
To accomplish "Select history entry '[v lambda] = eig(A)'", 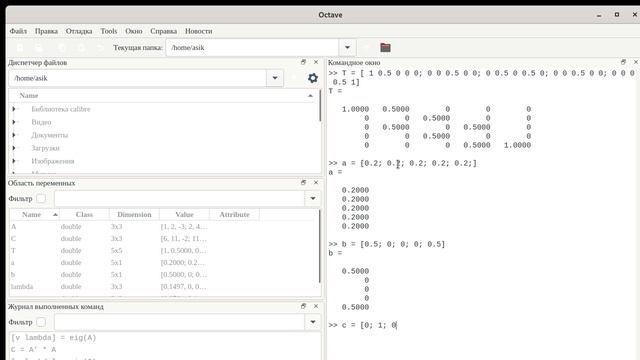I will tap(53, 338).
